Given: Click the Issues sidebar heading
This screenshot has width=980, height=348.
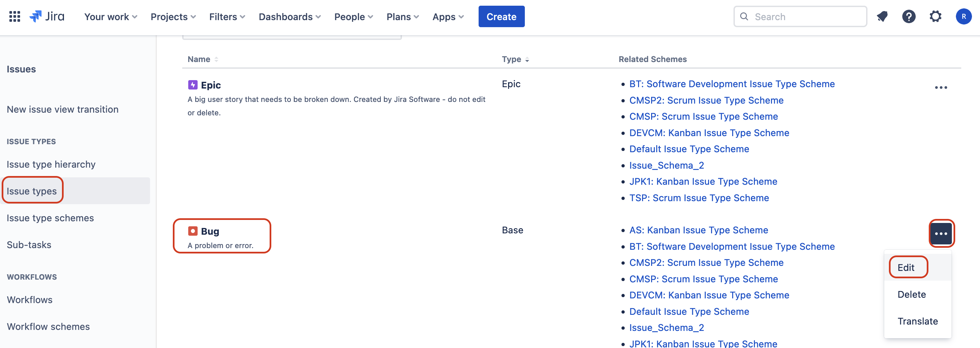Looking at the screenshot, I should point(21,69).
